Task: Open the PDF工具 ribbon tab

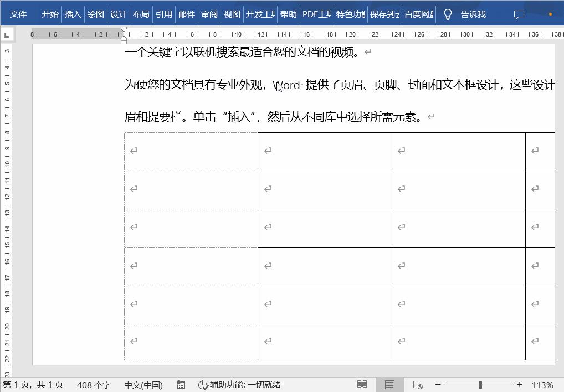Action: pyautogui.click(x=317, y=14)
